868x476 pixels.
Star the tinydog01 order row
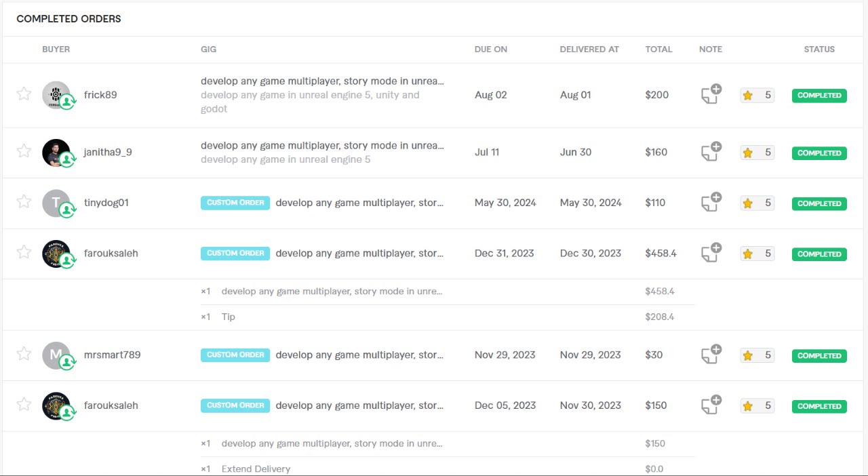click(24, 201)
